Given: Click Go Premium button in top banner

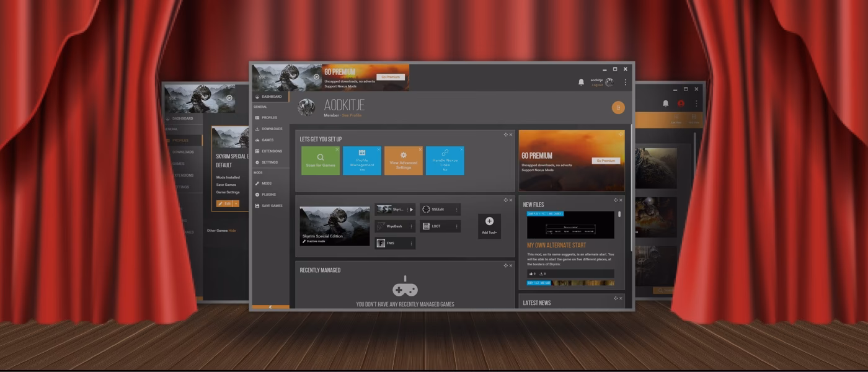Looking at the screenshot, I should (391, 77).
